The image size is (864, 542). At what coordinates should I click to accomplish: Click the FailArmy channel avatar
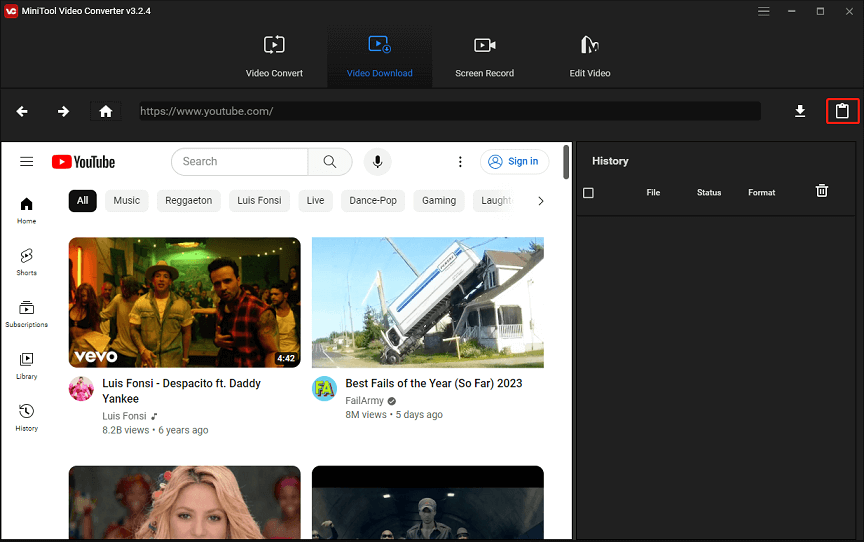click(x=325, y=389)
